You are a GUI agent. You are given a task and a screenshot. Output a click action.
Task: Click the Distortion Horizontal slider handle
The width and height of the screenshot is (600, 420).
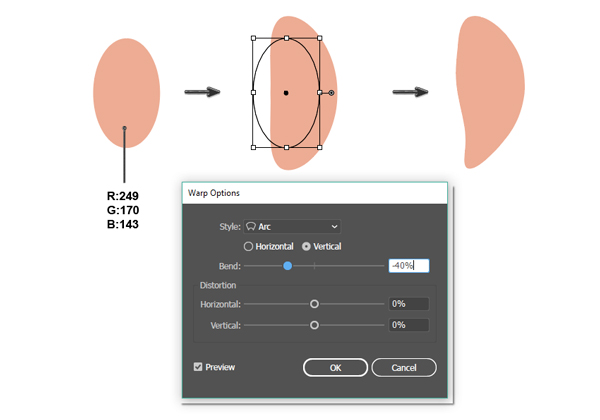click(314, 304)
